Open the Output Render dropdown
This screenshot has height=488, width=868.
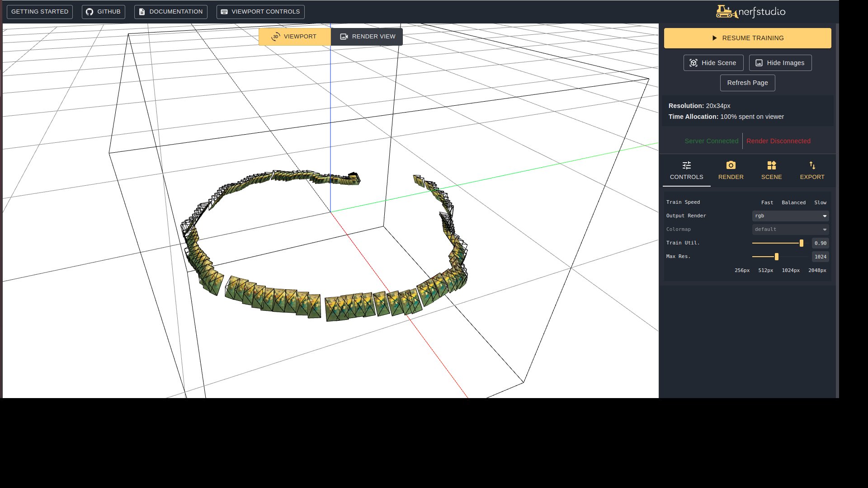coord(790,216)
